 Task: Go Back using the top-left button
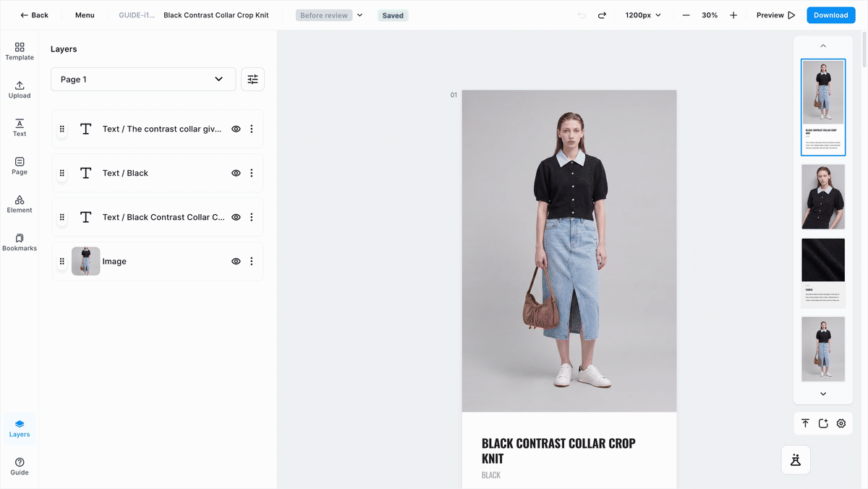pyautogui.click(x=34, y=15)
